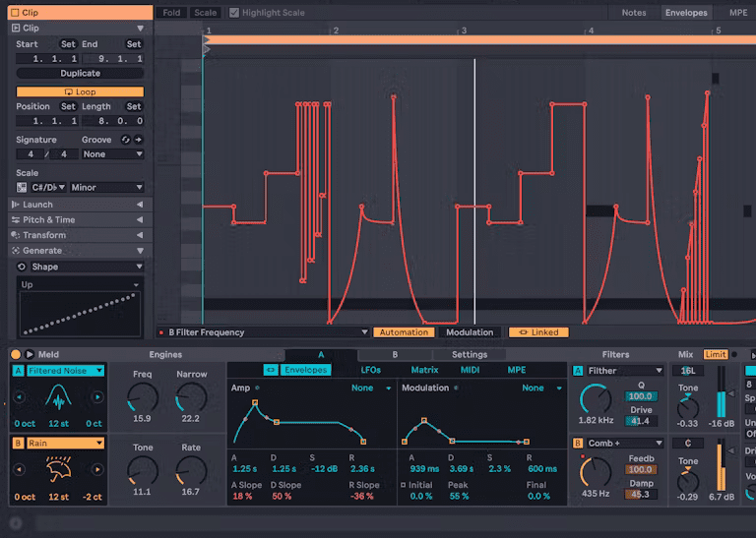Toggle the Linked envelope button
756x538 pixels.
click(x=538, y=332)
